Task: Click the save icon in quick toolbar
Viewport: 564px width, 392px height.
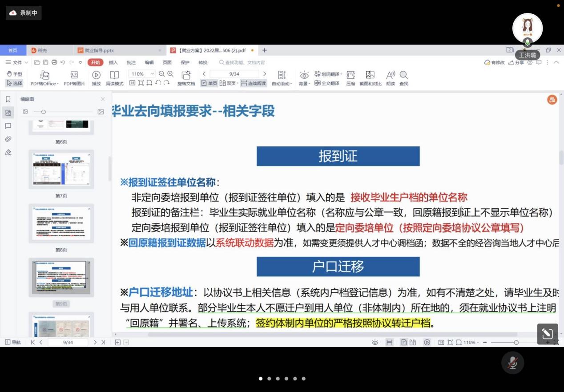Action: 46,63
